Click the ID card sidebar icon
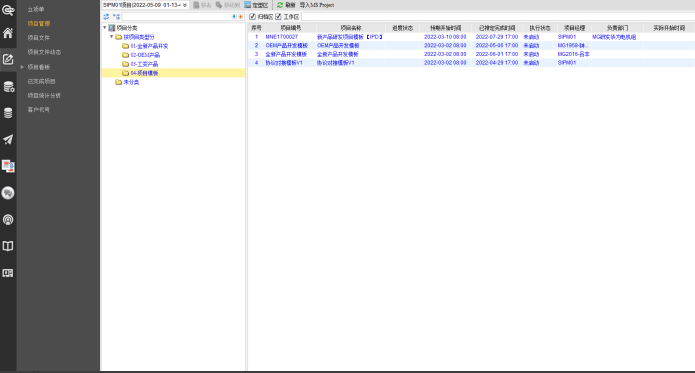The height and width of the screenshot is (373, 695). click(x=8, y=273)
